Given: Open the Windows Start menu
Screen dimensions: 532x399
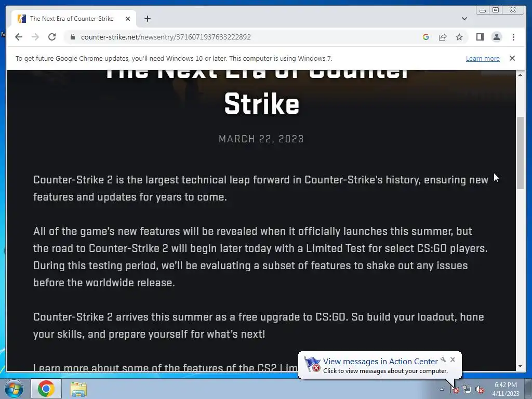Looking at the screenshot, I should (x=14, y=389).
